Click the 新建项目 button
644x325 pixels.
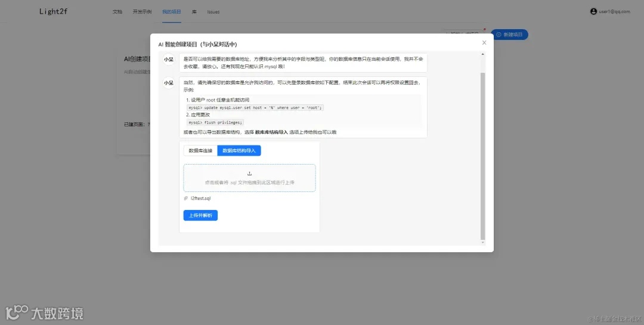509,35
